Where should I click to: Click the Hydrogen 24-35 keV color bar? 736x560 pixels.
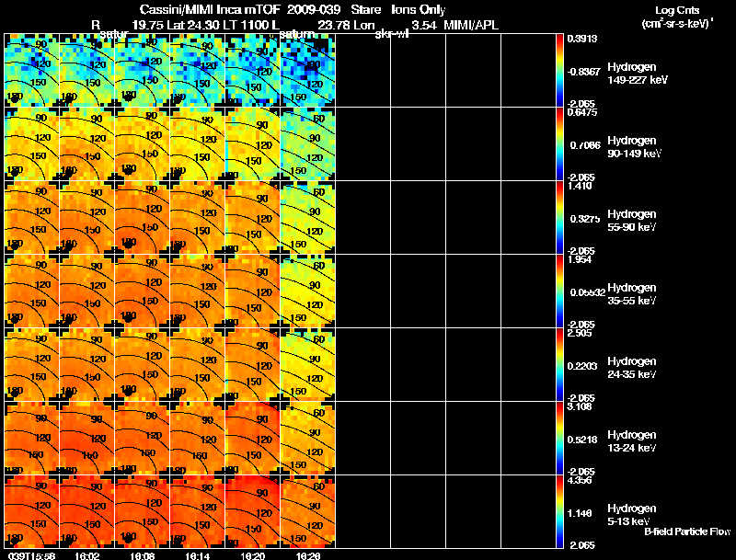pos(559,365)
